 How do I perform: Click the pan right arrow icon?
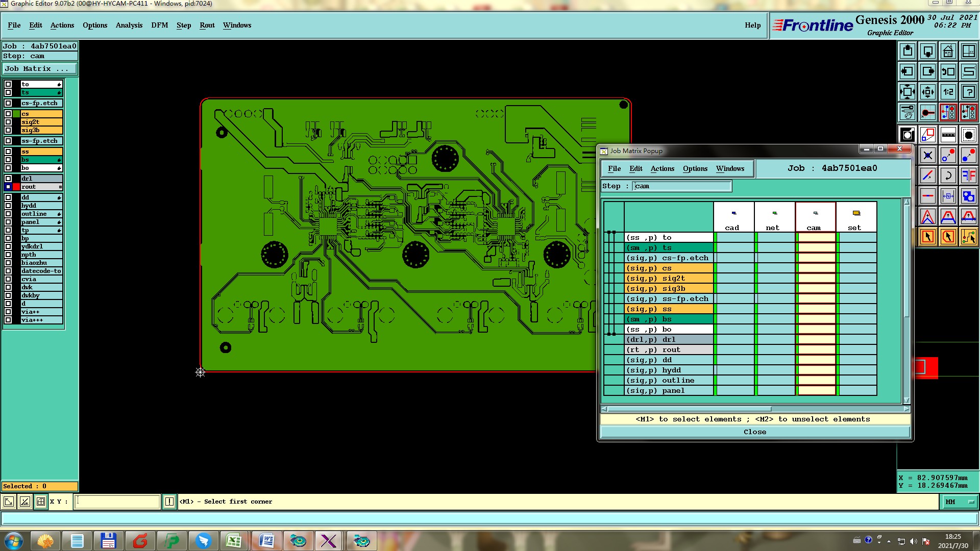(927, 71)
